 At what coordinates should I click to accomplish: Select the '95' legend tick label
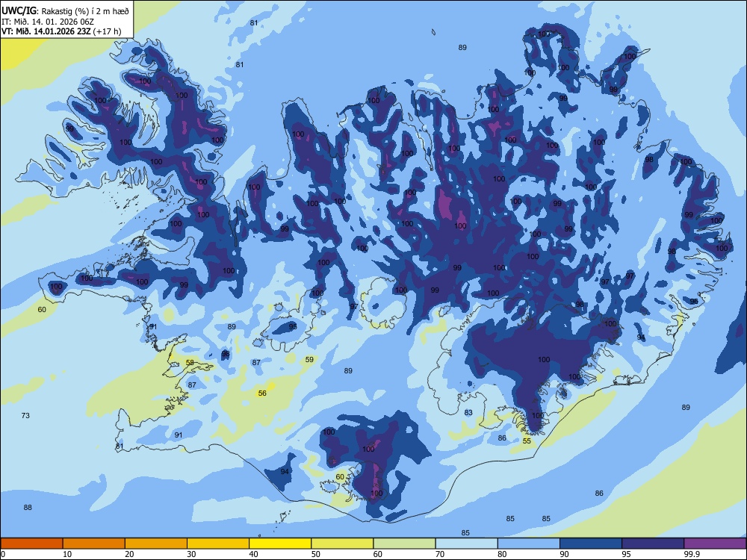(x=626, y=554)
